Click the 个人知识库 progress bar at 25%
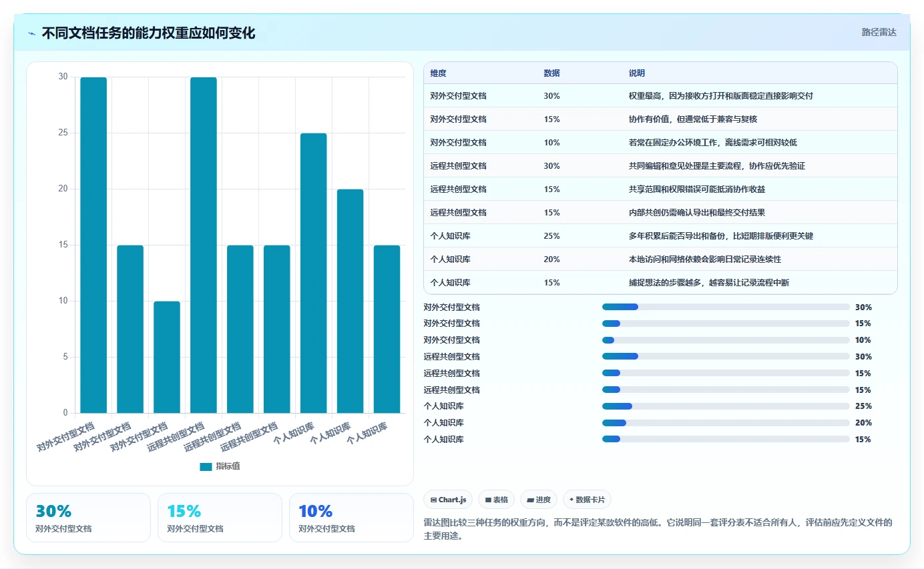The image size is (924, 569). [726, 406]
